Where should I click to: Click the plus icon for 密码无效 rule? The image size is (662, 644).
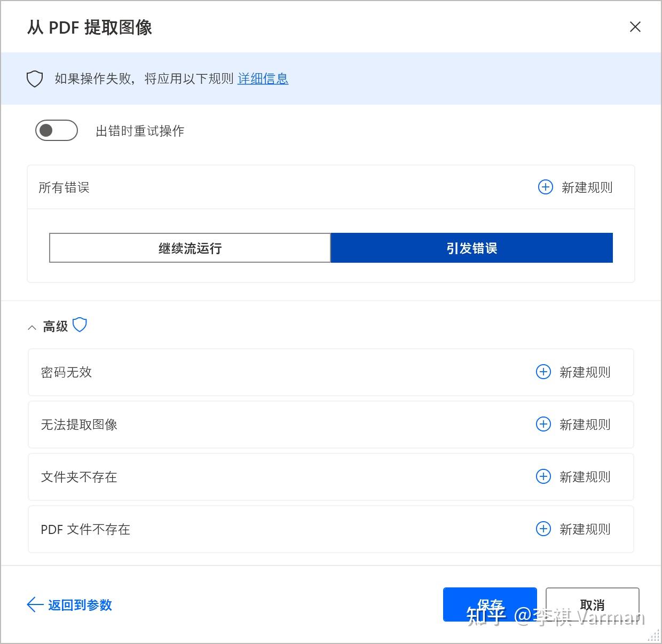tap(543, 372)
